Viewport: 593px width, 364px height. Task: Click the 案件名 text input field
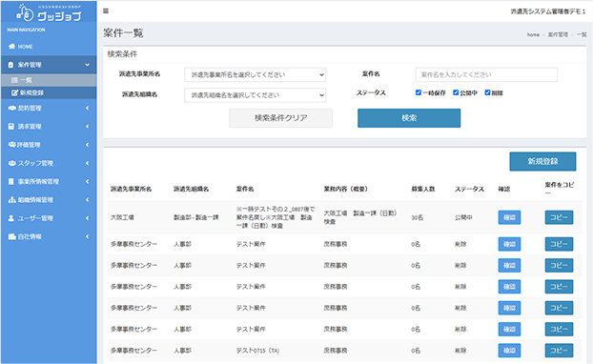pos(486,75)
